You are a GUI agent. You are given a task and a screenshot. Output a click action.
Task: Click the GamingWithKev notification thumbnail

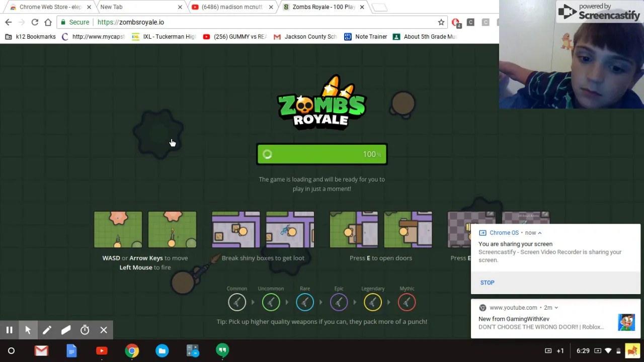(x=626, y=322)
